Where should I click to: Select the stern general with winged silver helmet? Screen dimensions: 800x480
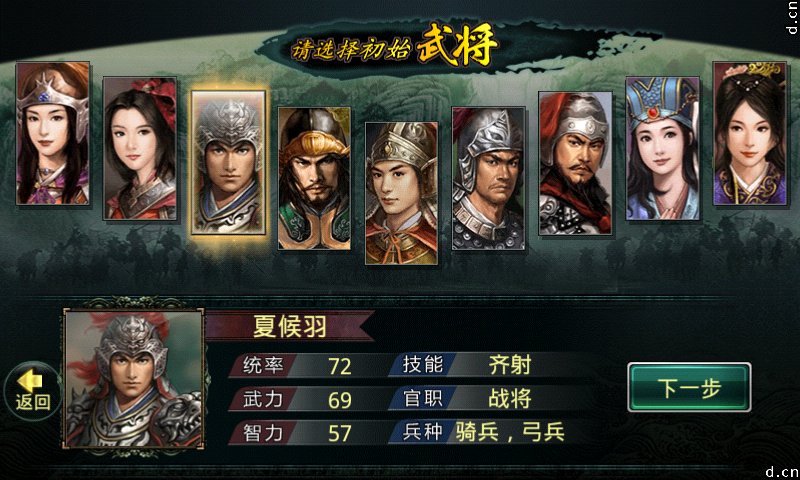[x=489, y=179]
